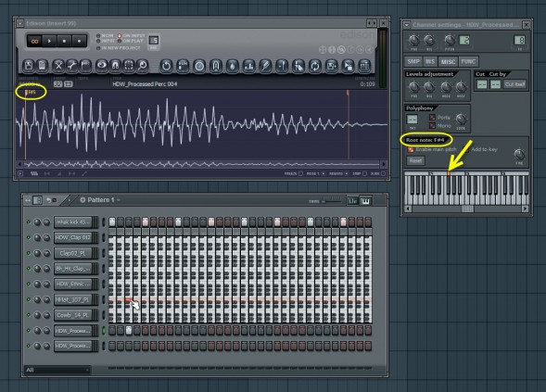Image resolution: width=546 pixels, height=392 pixels.
Task: Toggle the IN NEW PROJECT option in Edison
Action: (x=119, y=48)
